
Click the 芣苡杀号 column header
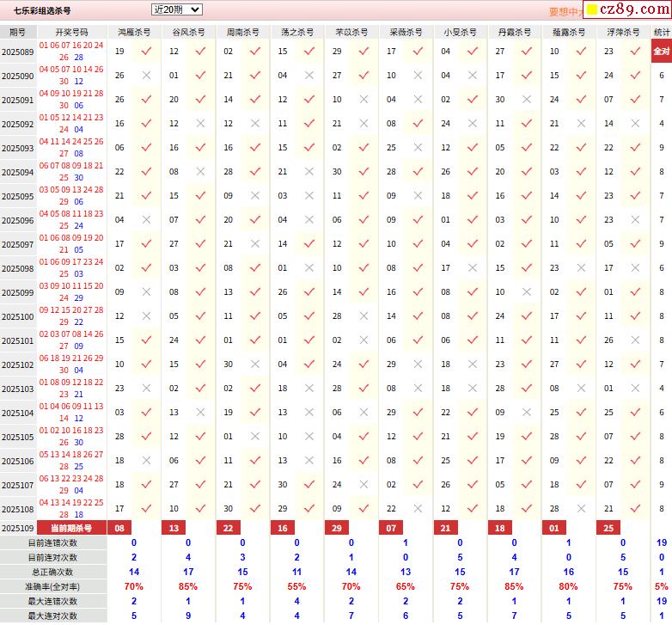coord(351,32)
